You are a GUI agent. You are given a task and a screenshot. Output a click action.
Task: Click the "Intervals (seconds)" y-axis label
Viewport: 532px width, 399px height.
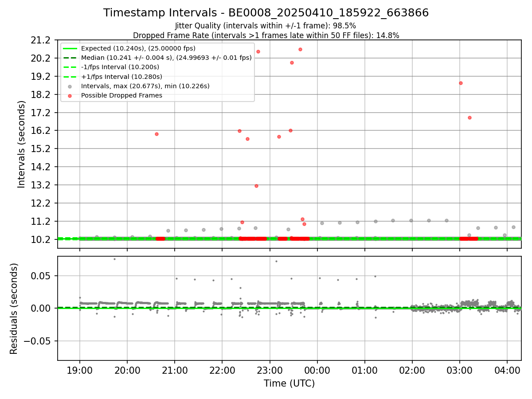coord(22,144)
